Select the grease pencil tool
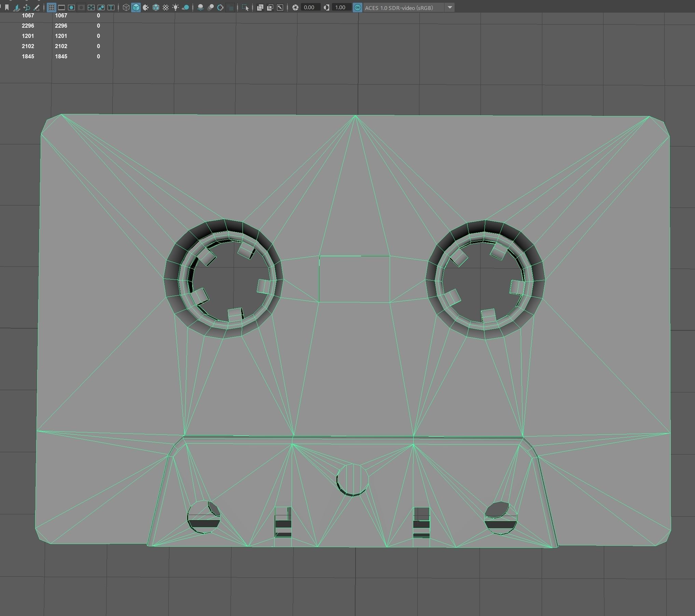Screen dimensions: 695x616 37,7
